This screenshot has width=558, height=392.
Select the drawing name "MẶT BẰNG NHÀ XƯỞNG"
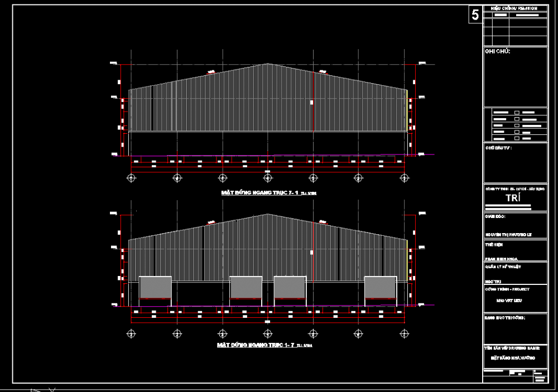pyautogui.click(x=513, y=358)
